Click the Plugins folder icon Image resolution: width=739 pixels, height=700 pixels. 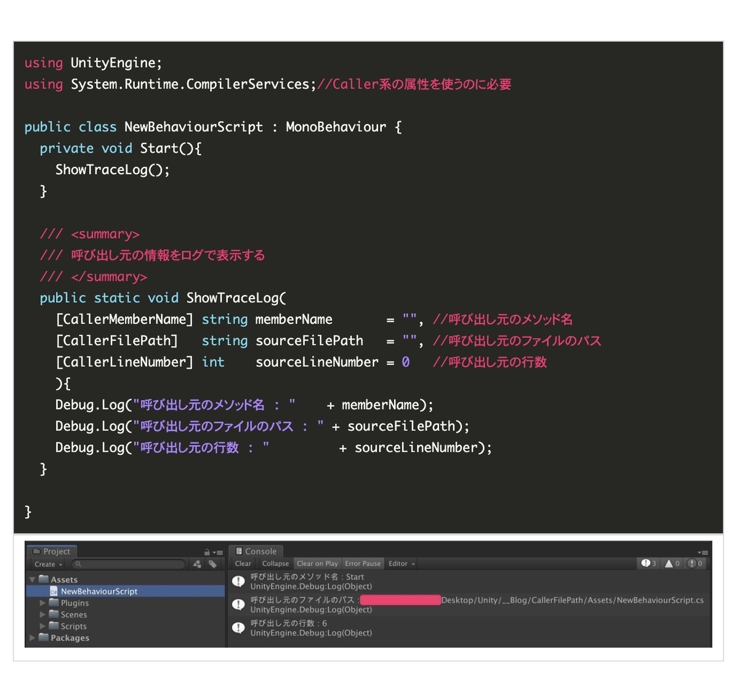[54, 603]
